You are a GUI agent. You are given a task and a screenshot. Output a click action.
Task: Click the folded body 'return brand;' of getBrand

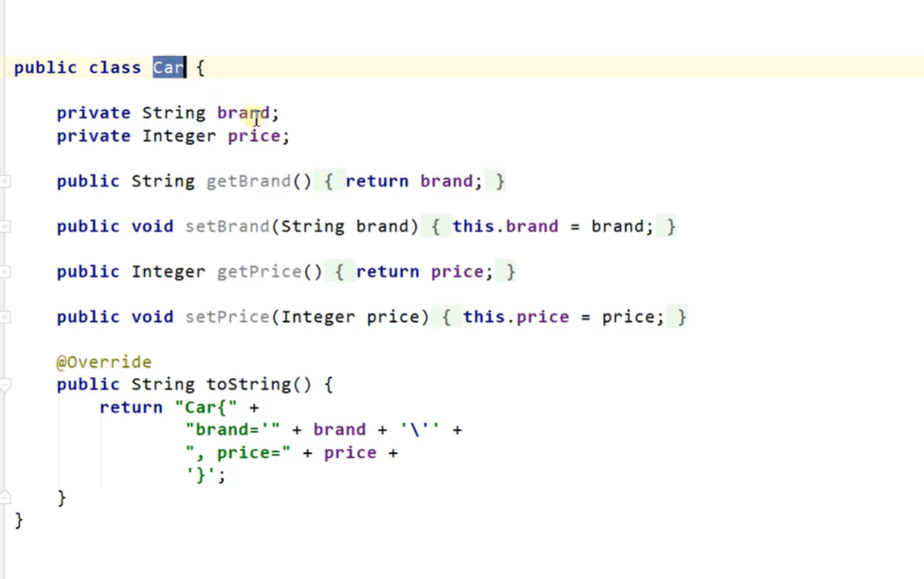(x=414, y=181)
